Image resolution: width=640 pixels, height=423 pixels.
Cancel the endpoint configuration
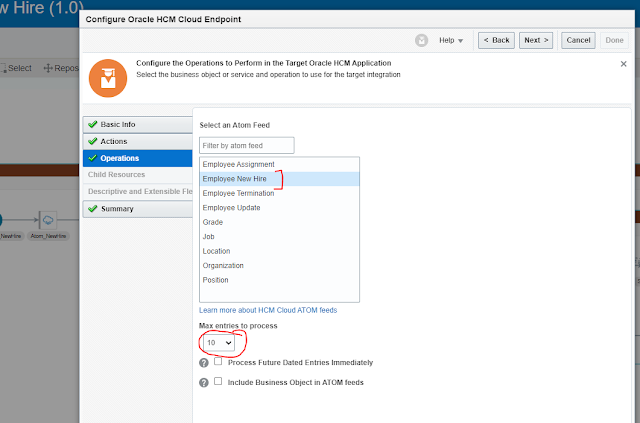click(578, 40)
